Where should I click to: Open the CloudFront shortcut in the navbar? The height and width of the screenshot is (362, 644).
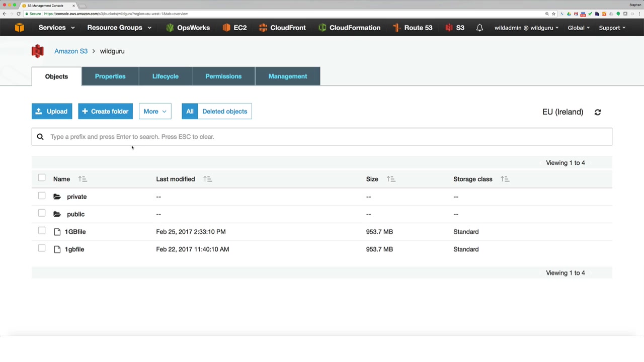pos(282,28)
